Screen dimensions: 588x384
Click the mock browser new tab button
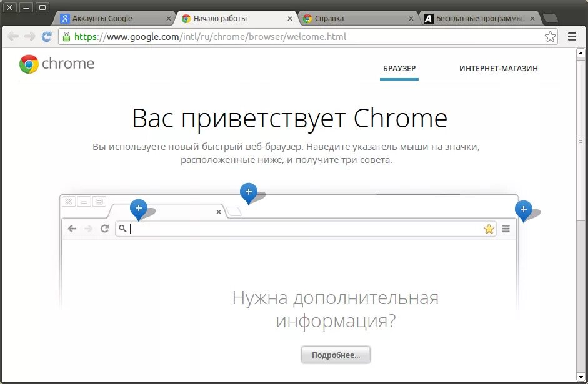pos(234,212)
